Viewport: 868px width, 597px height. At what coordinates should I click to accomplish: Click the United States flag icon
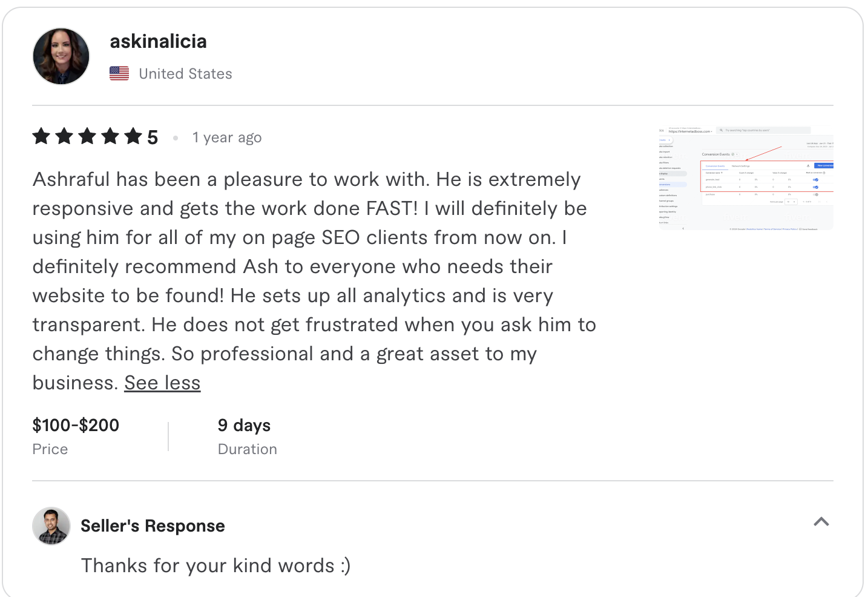pos(119,73)
